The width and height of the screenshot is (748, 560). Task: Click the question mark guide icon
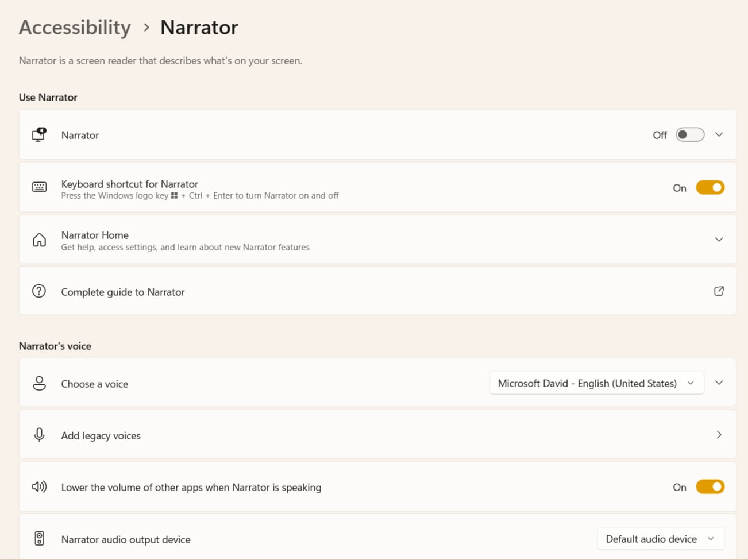point(39,291)
